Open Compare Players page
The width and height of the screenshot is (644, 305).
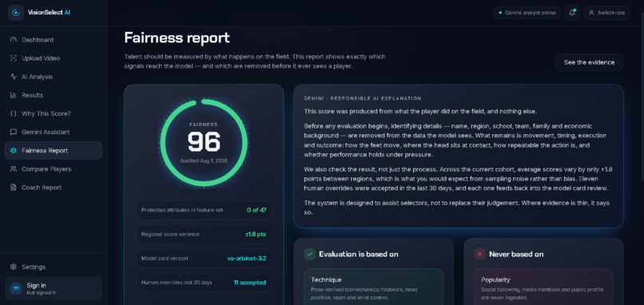(x=54, y=169)
